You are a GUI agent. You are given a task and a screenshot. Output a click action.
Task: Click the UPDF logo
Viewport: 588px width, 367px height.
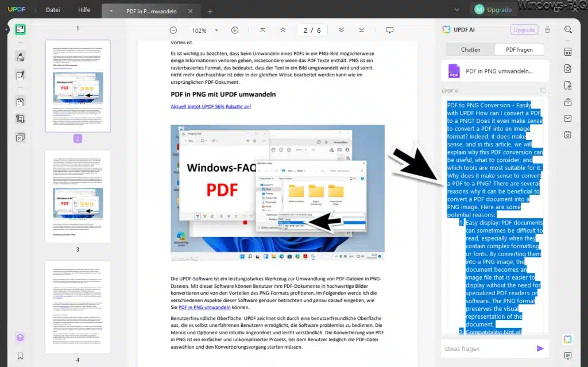(17, 9)
